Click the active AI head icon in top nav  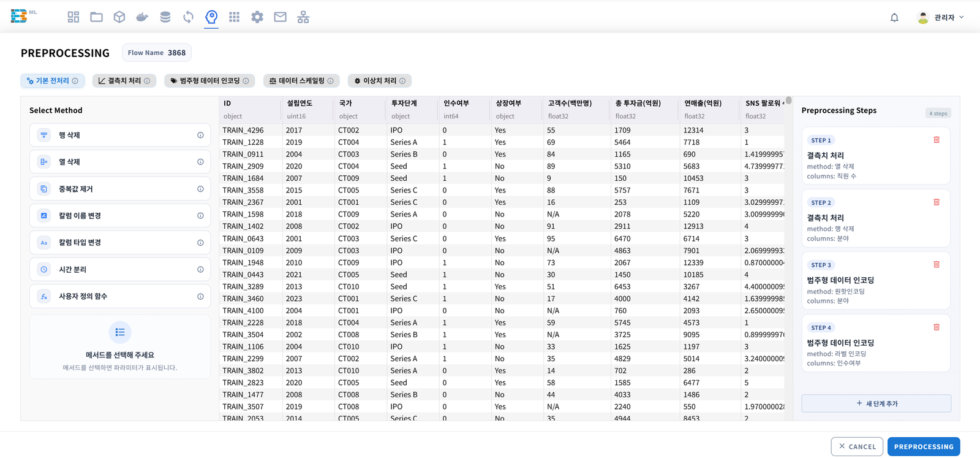(x=211, y=17)
